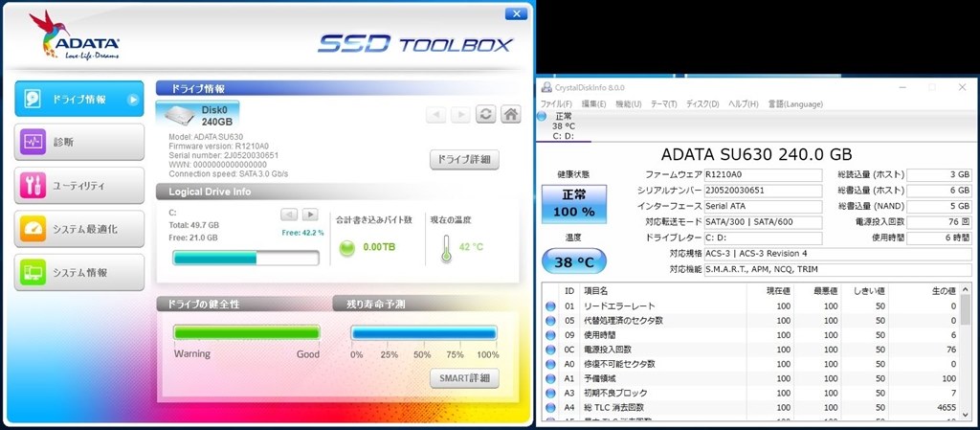Open the ドライブ情報 sidebar section

78,99
